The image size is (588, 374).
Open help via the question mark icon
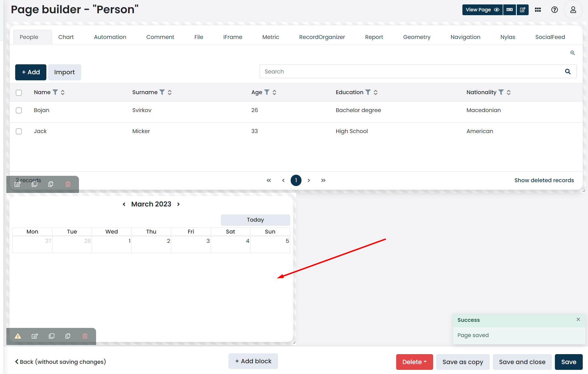tap(555, 10)
